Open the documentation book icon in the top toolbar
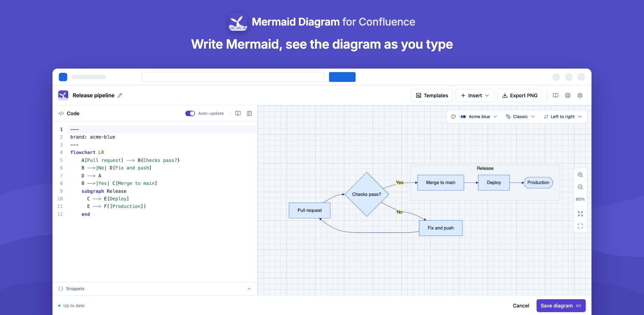This screenshot has height=315, width=644. click(555, 96)
